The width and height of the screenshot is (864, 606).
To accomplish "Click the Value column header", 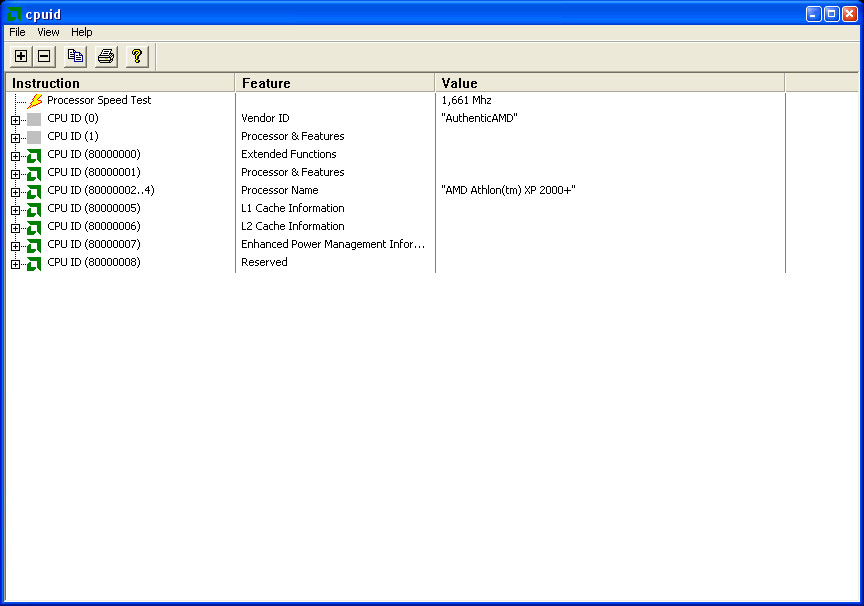I will click(x=610, y=83).
